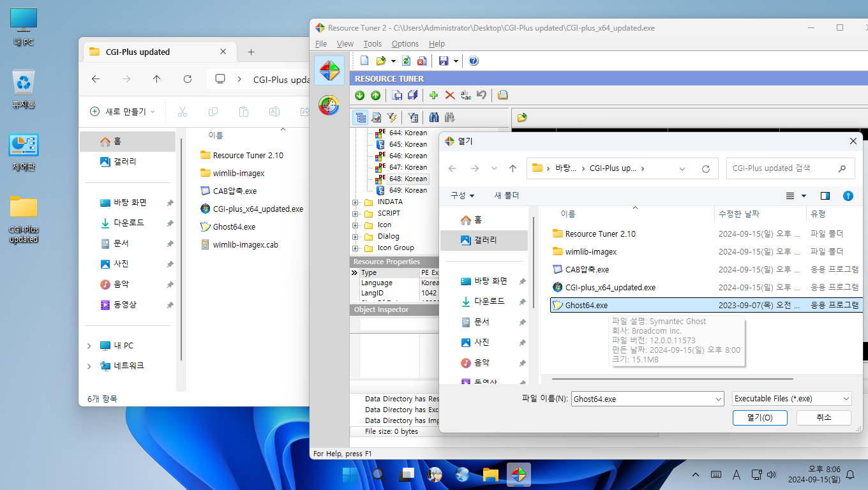Open the Options menu in Resource Tuner
This screenshot has width=868, height=490.
coord(405,43)
